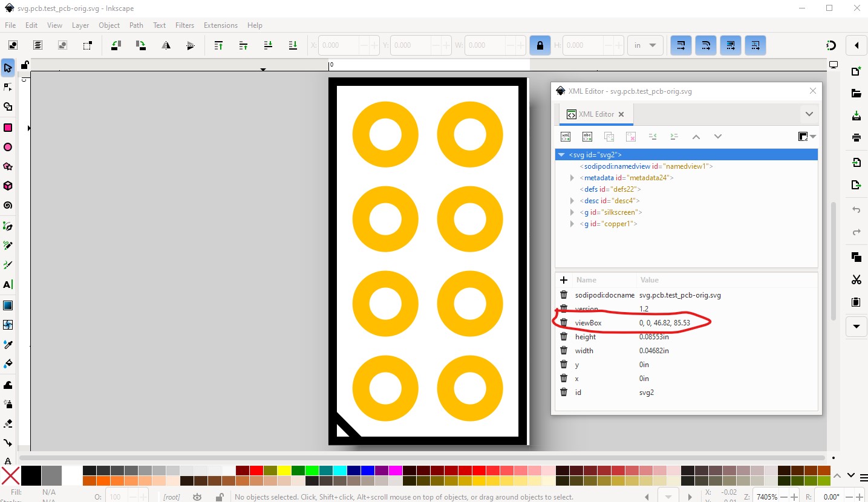Image resolution: width=868 pixels, height=502 pixels.
Task: Toggle current layer visibility eye in status bar
Action: click(197, 497)
